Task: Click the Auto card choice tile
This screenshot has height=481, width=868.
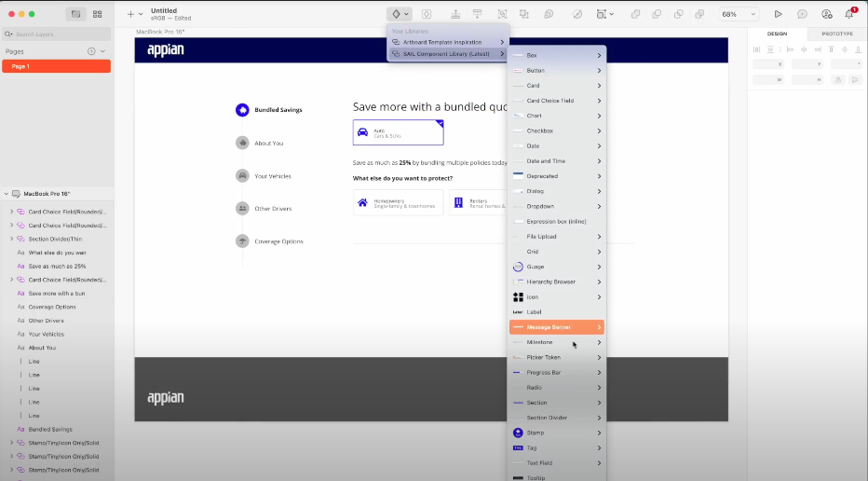Action: pos(398,132)
